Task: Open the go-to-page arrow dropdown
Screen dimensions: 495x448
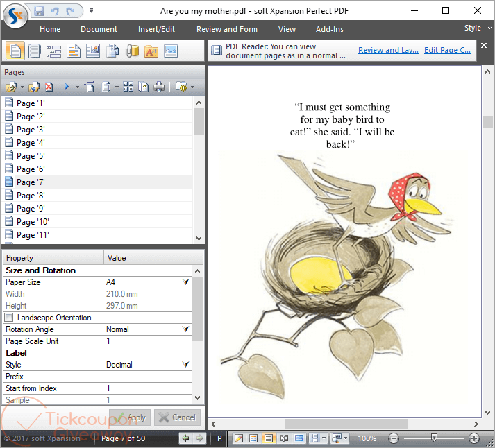Action: click(x=77, y=87)
